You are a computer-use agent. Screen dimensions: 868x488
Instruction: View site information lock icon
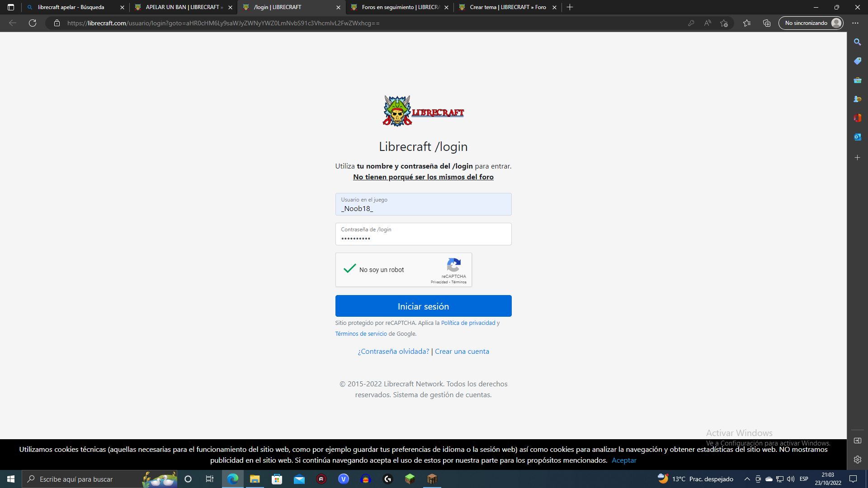click(57, 23)
